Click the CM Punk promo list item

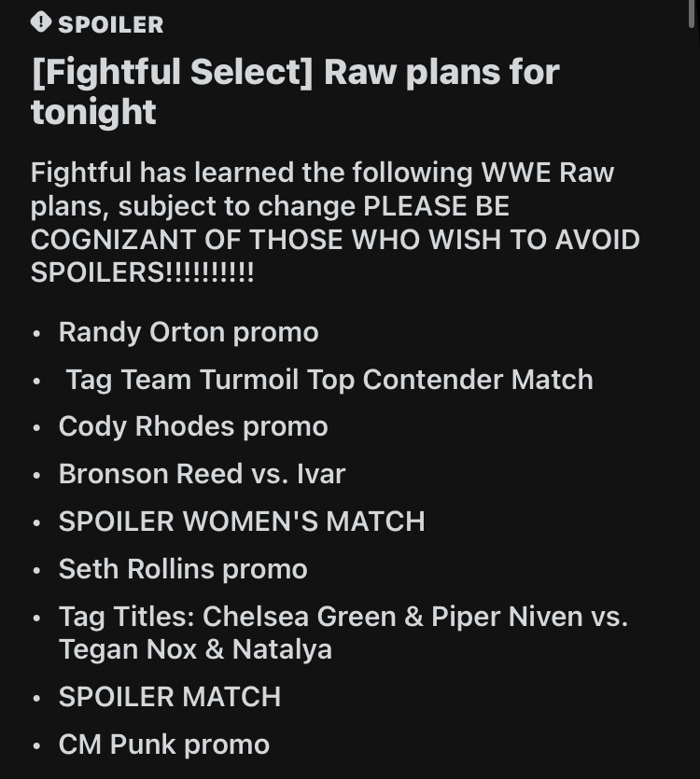point(164,744)
